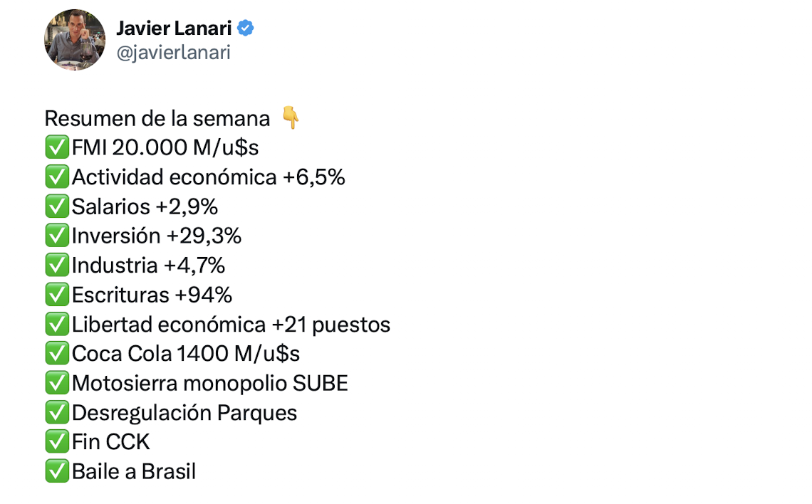This screenshot has height=504, width=812.
Task: Click the checkmark beside Escrituras
Action: (56, 295)
